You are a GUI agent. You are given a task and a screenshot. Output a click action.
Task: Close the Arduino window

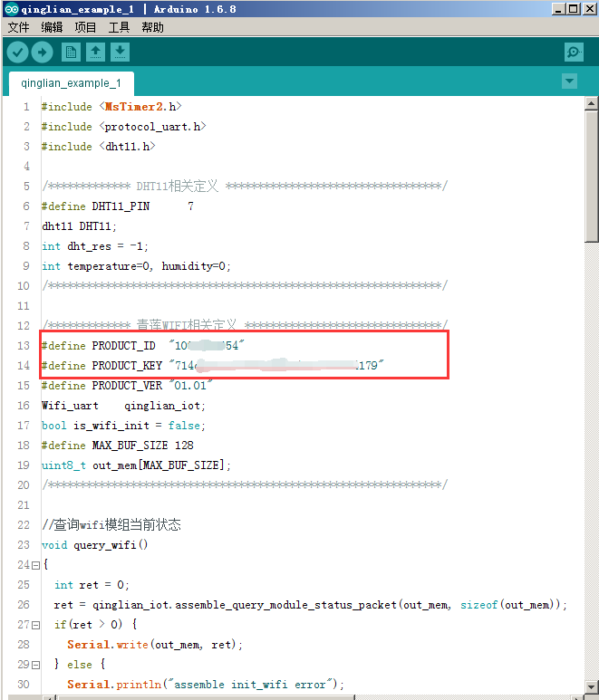click(589, 9)
